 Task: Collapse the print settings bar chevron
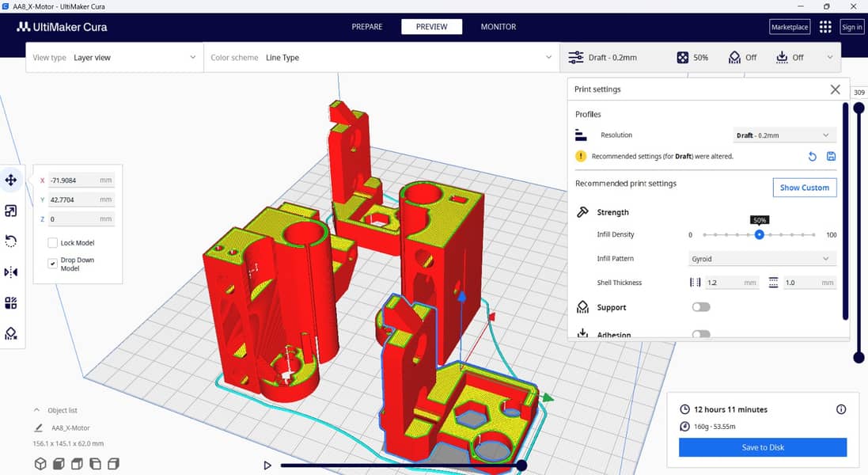coord(829,57)
